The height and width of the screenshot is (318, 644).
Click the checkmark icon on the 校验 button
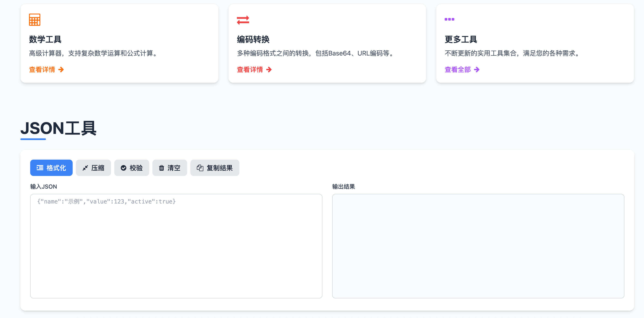click(123, 168)
